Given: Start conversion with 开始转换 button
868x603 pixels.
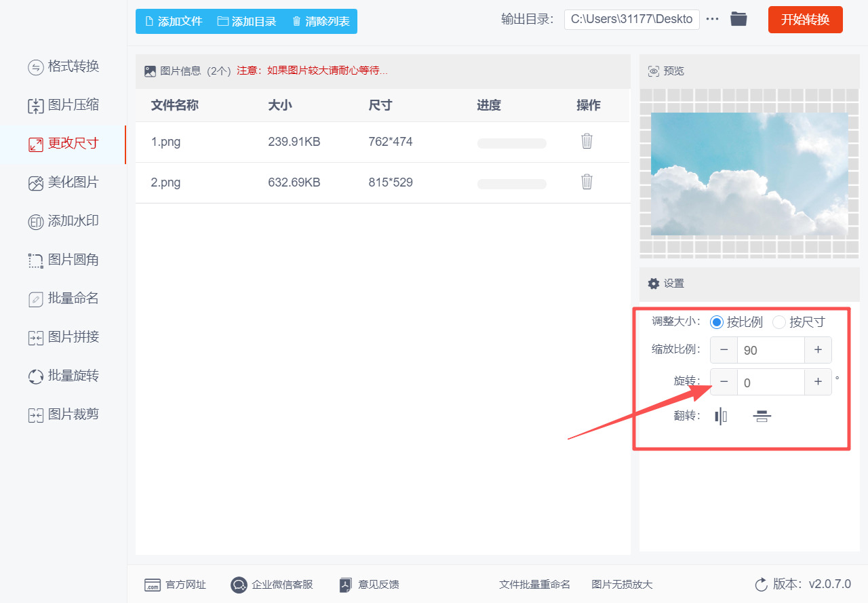Looking at the screenshot, I should 806,20.
